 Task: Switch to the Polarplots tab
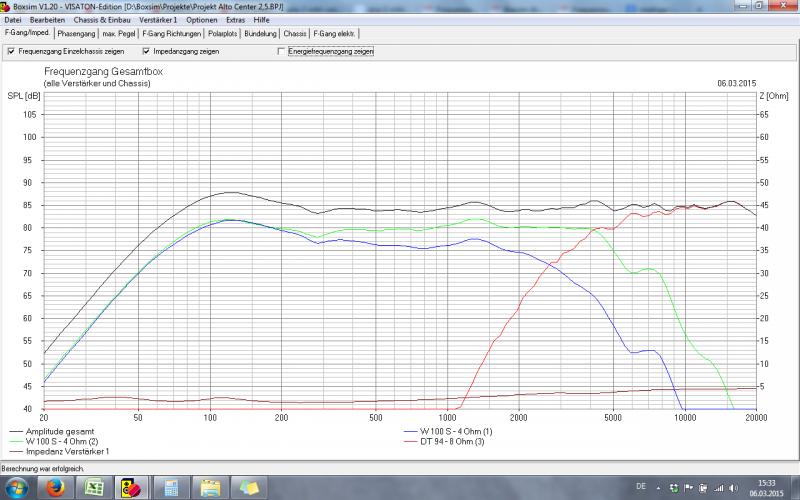223,33
